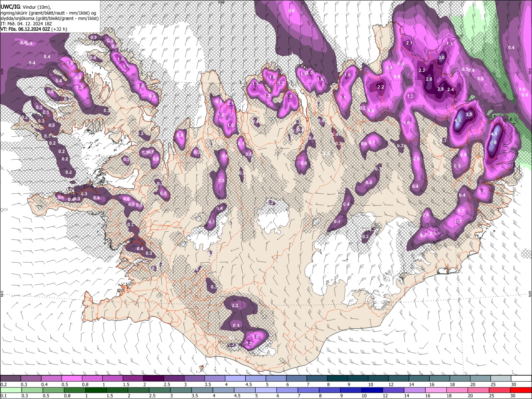Image resolution: width=532 pixels, height=399 pixels.
Task: Click the purple scale swatch between 0.2 and 0.3
Action: pos(10,379)
